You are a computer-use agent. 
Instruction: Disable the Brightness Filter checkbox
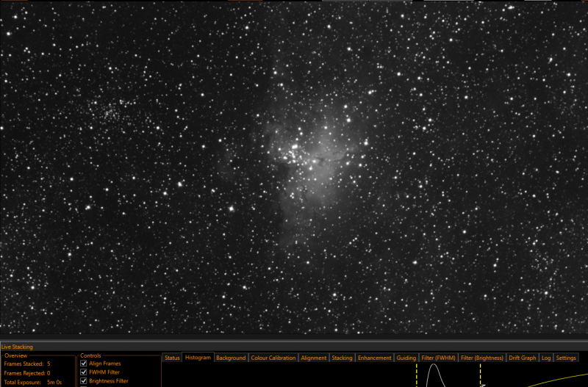(84, 381)
